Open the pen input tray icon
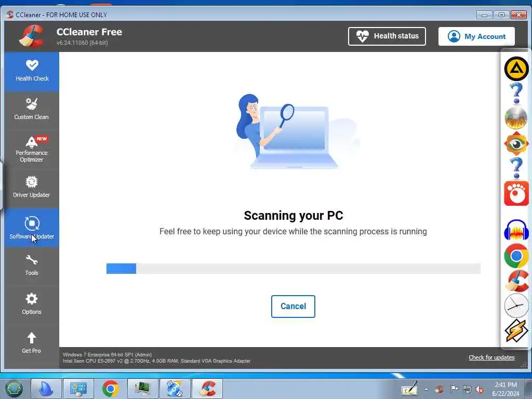The width and height of the screenshot is (532, 399). pyautogui.click(x=409, y=389)
